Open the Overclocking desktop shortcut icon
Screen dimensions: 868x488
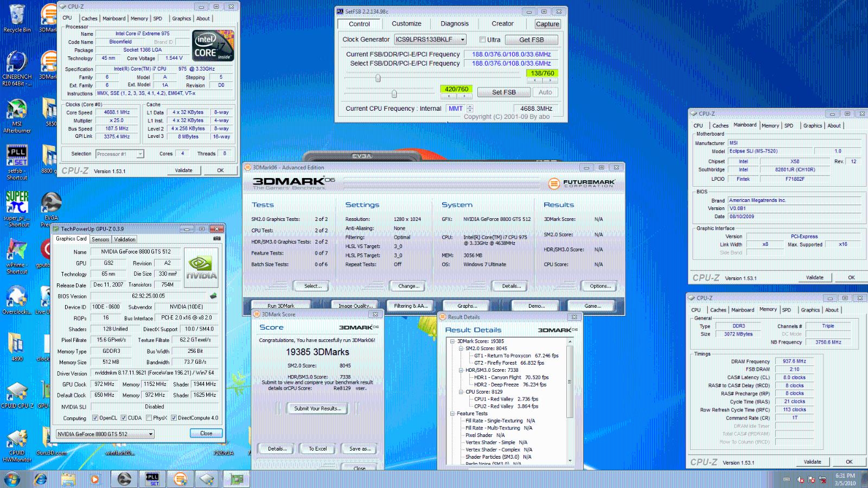point(16,300)
